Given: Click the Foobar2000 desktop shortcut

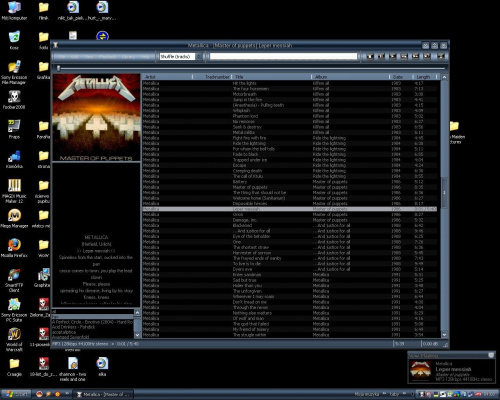Looking at the screenshot, I should pos(14,100).
